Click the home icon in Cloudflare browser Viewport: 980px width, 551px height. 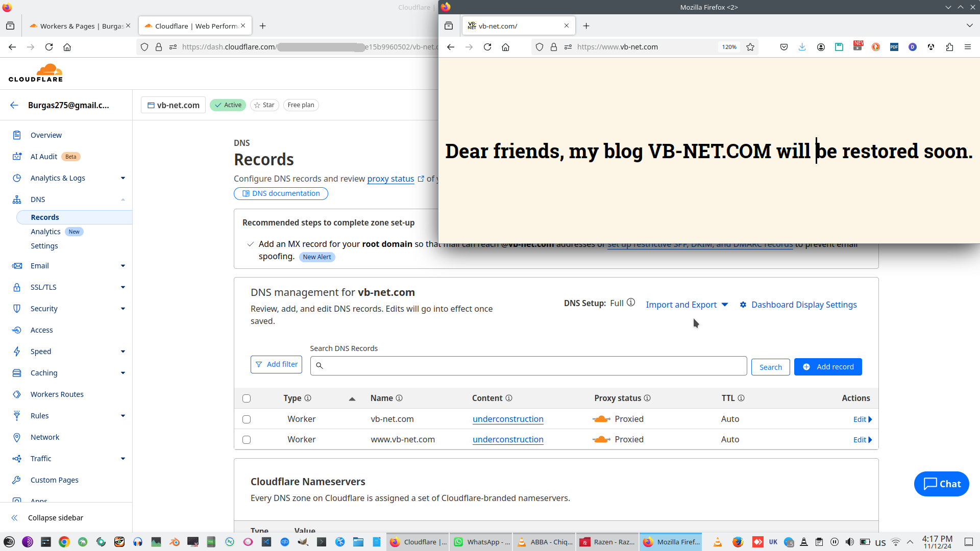(x=67, y=47)
